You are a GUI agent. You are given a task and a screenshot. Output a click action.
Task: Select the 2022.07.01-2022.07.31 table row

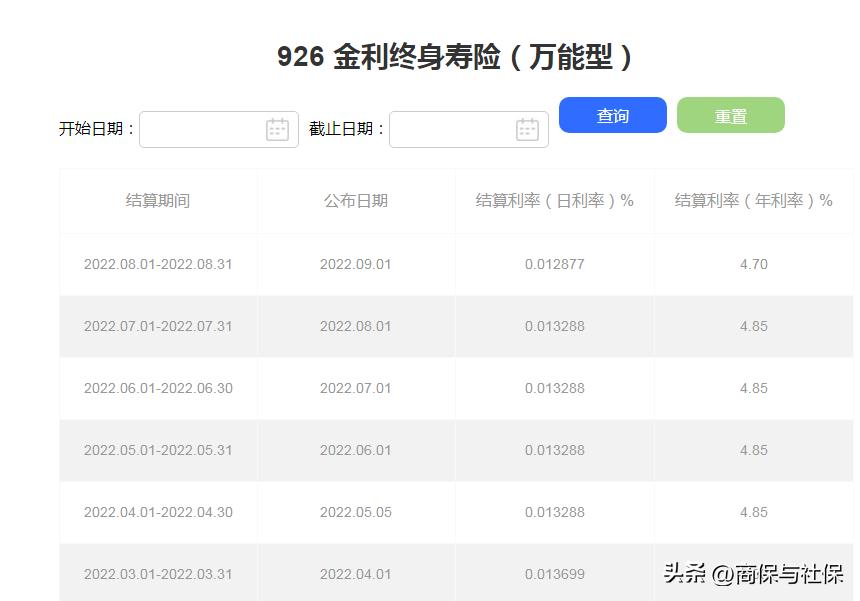coord(158,326)
